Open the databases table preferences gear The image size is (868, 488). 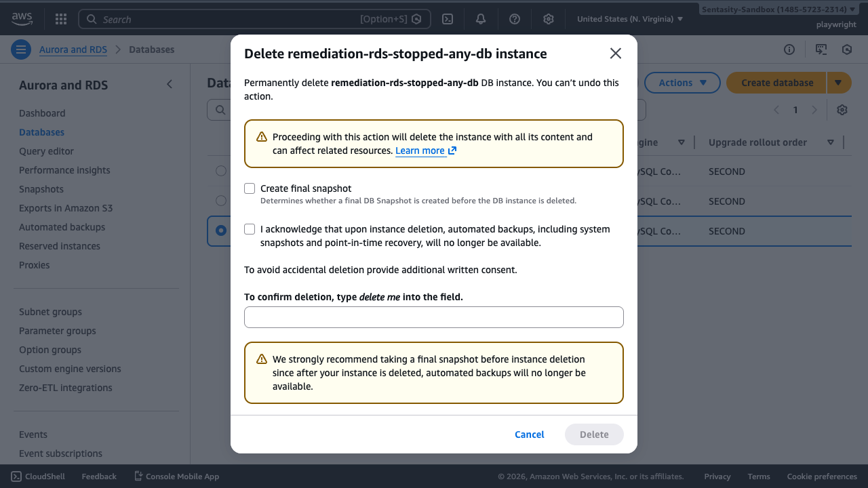[842, 109]
